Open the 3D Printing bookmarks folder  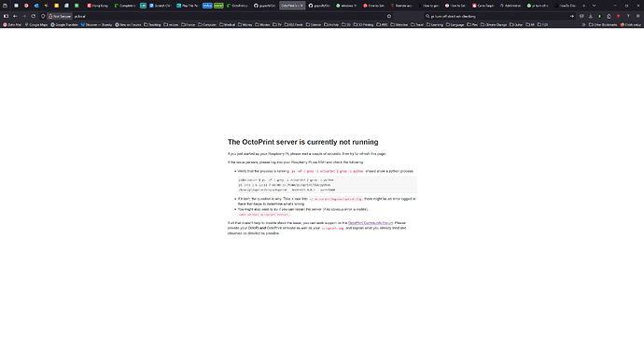(x=363, y=24)
